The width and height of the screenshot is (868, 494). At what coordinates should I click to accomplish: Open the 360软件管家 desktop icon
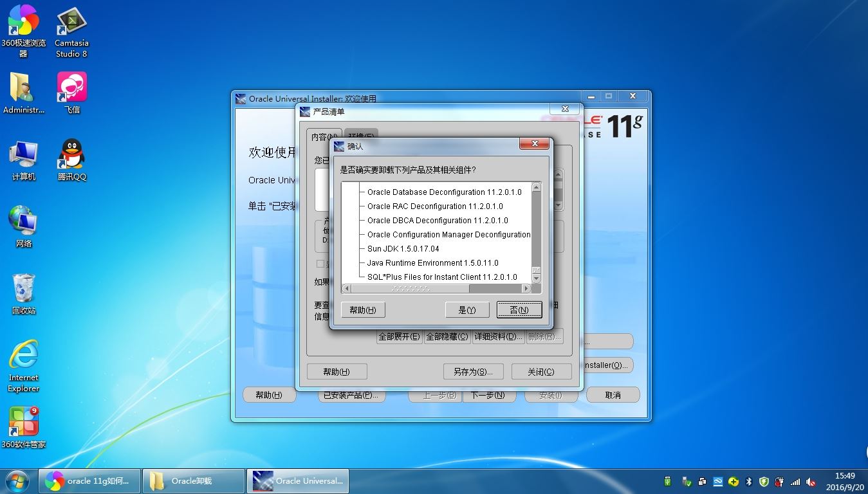23,428
